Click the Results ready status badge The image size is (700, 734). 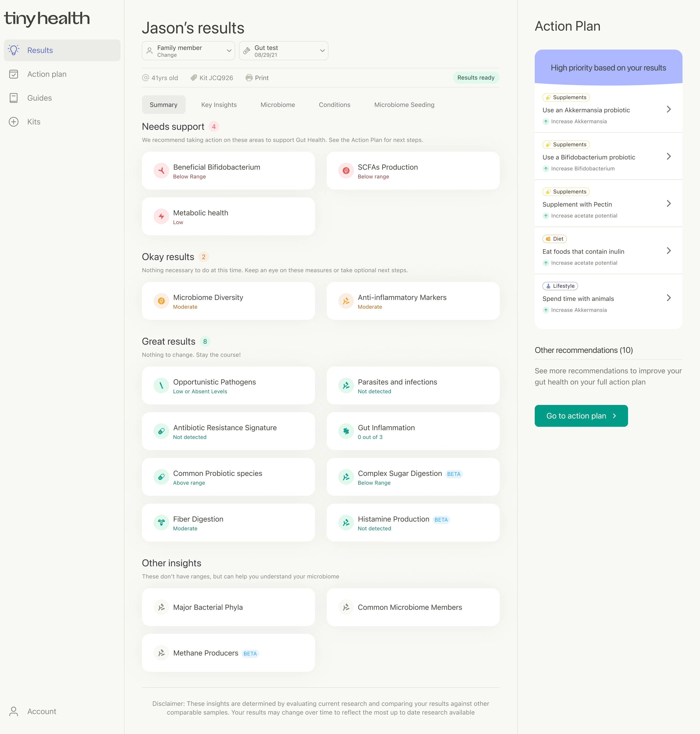476,78
